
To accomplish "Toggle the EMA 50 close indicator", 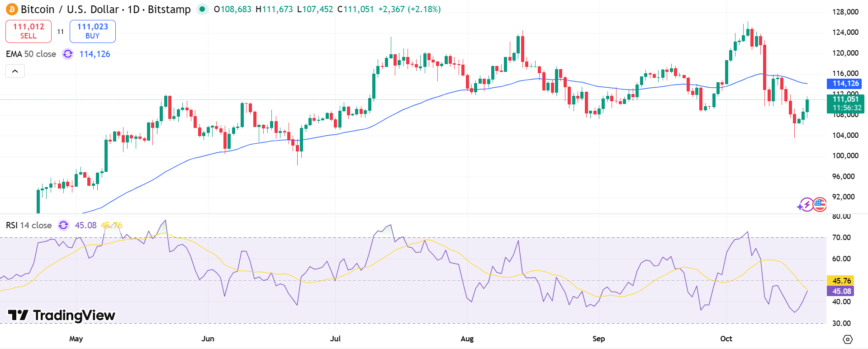I will point(30,54).
